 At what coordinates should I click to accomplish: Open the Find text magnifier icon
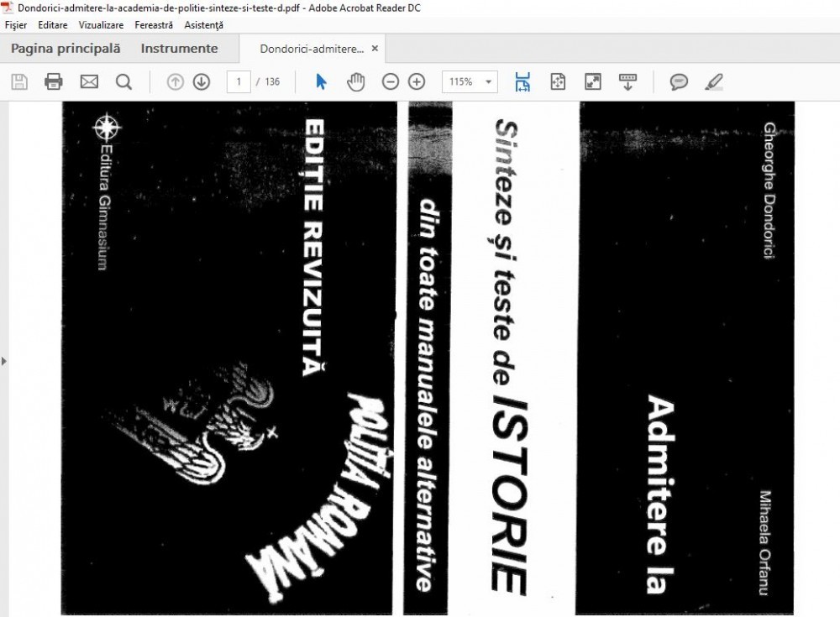[123, 82]
